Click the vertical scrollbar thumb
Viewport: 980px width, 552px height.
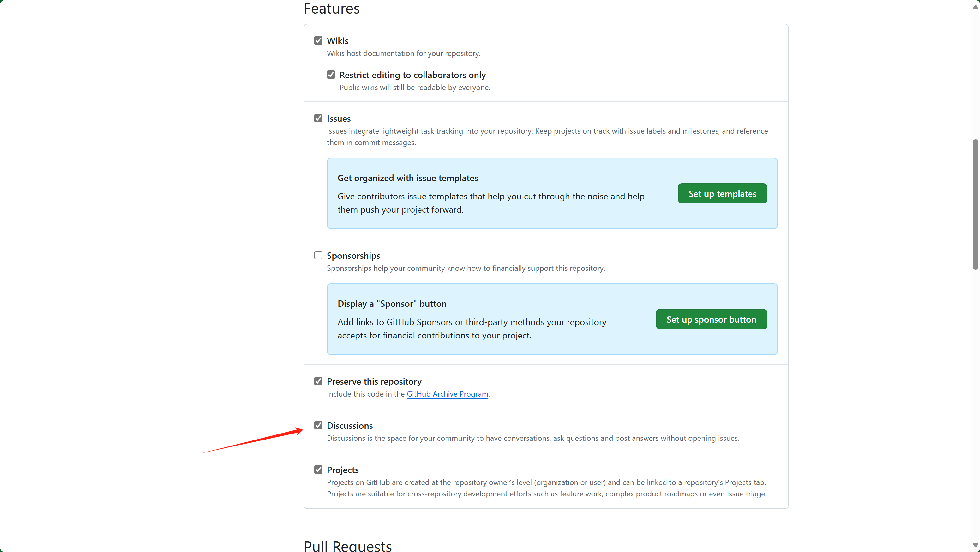coord(975,204)
